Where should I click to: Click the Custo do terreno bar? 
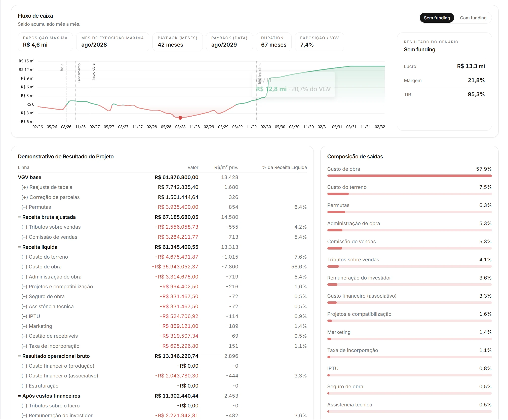409,194
